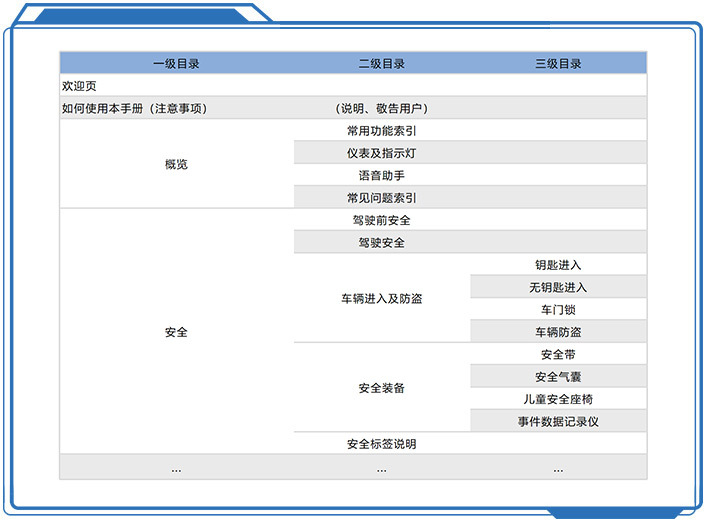This screenshot has height=520, width=706.
Task: Select the 安全 first-level cell
Action: click(176, 332)
